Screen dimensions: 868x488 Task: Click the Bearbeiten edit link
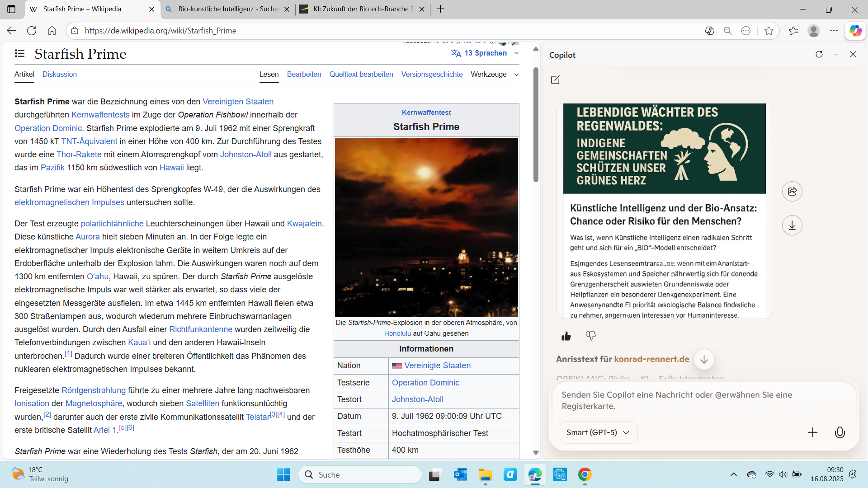tap(304, 75)
